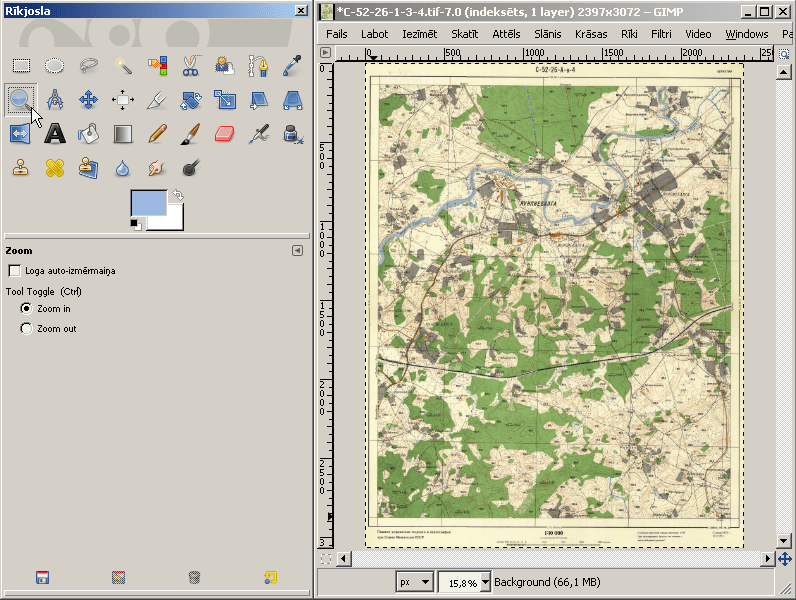Viewport: 796px width, 600px height.
Task: Open the Windows menu
Action: pyautogui.click(x=746, y=34)
